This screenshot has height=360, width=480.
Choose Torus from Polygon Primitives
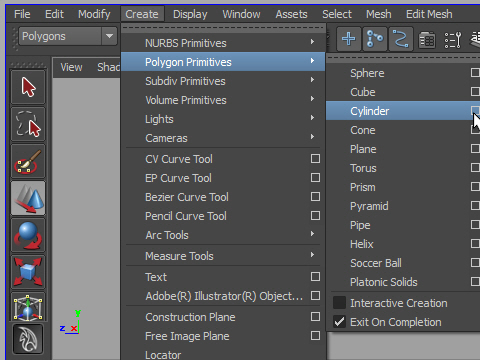tap(363, 168)
